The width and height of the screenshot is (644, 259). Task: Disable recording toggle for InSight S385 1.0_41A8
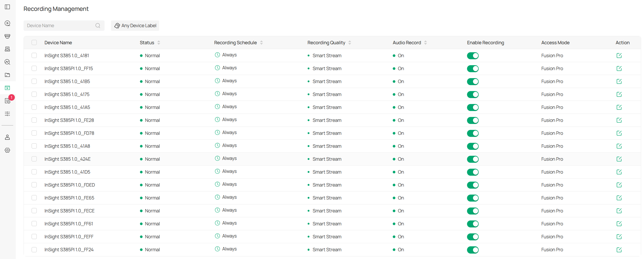472,146
